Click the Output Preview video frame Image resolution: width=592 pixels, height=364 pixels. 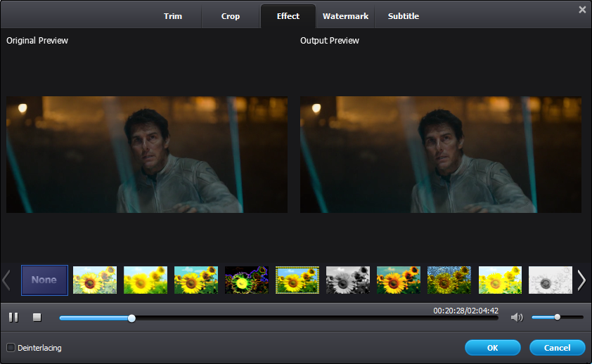(x=441, y=155)
